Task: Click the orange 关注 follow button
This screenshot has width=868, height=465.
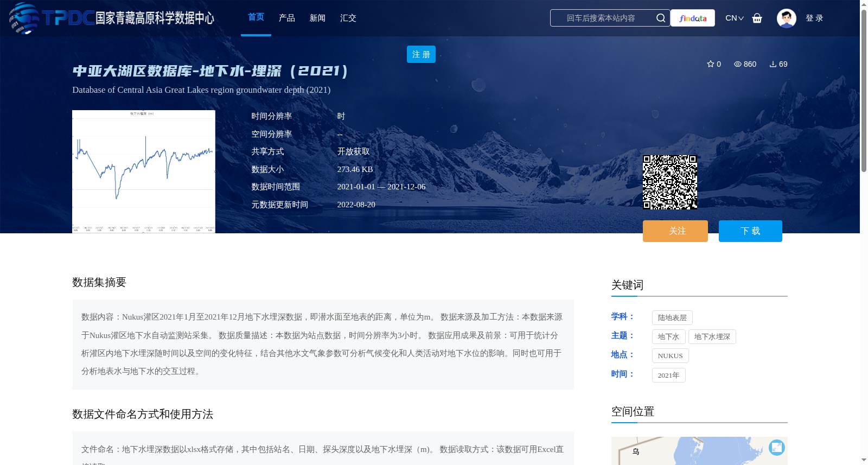Action: click(675, 231)
